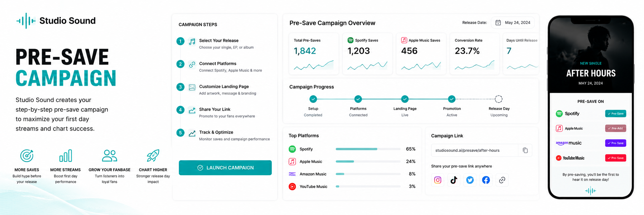Click the Apple Music 24% progress bar

[x=368, y=162]
